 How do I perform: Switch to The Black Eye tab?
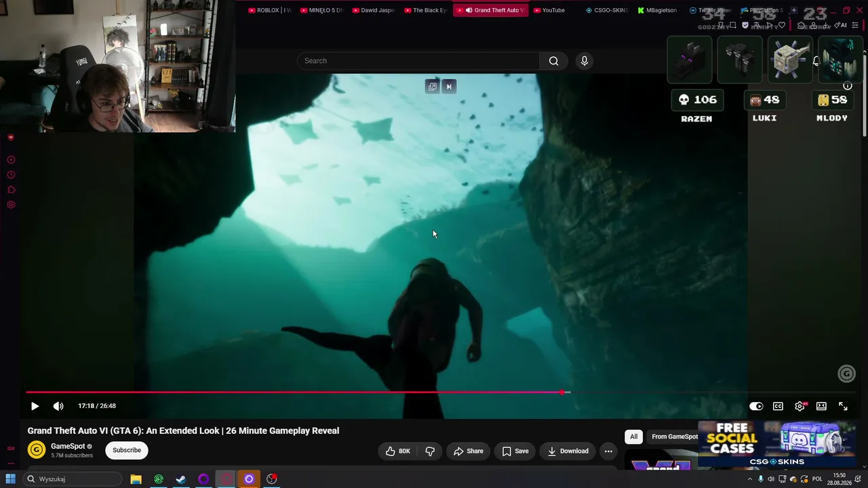426,10
